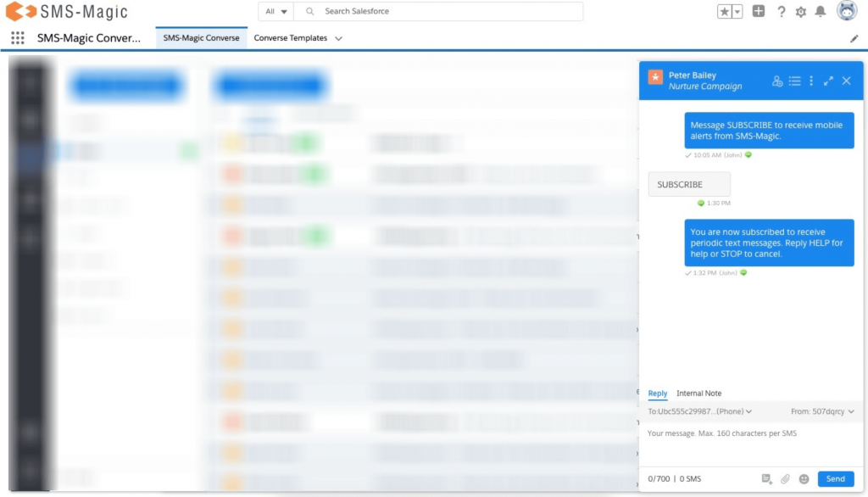
Task: Attach a file using the paperclip icon
Action: pyautogui.click(x=785, y=478)
